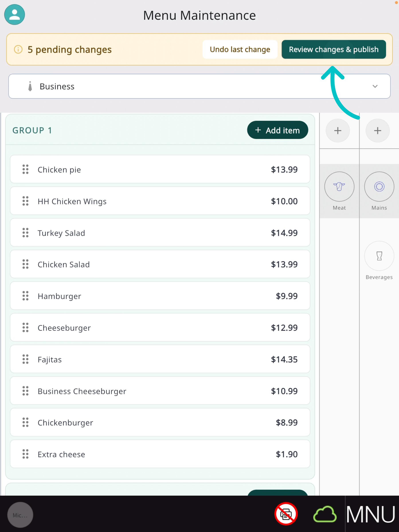Click the plus button above Mains
The height and width of the screenshot is (532, 399).
[x=377, y=131]
